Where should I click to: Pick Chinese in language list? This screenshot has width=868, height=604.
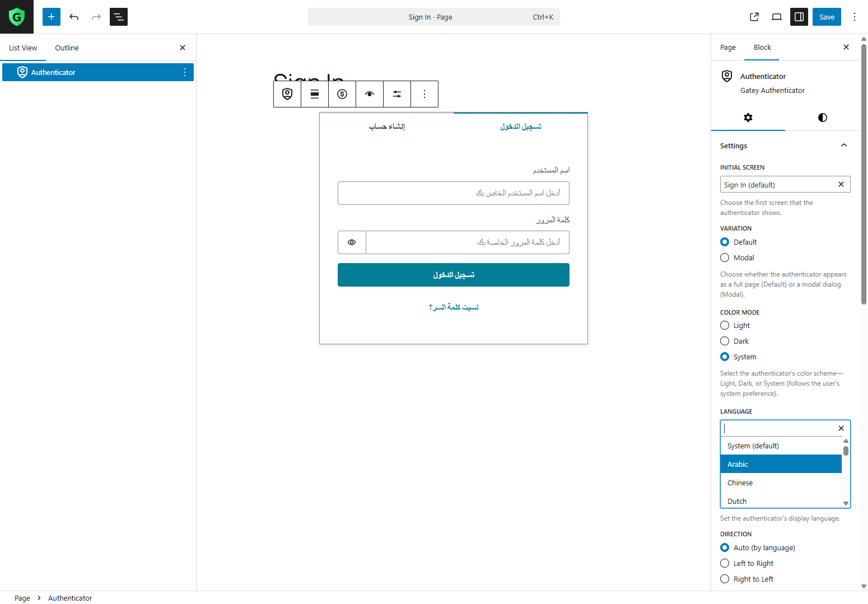tap(781, 483)
